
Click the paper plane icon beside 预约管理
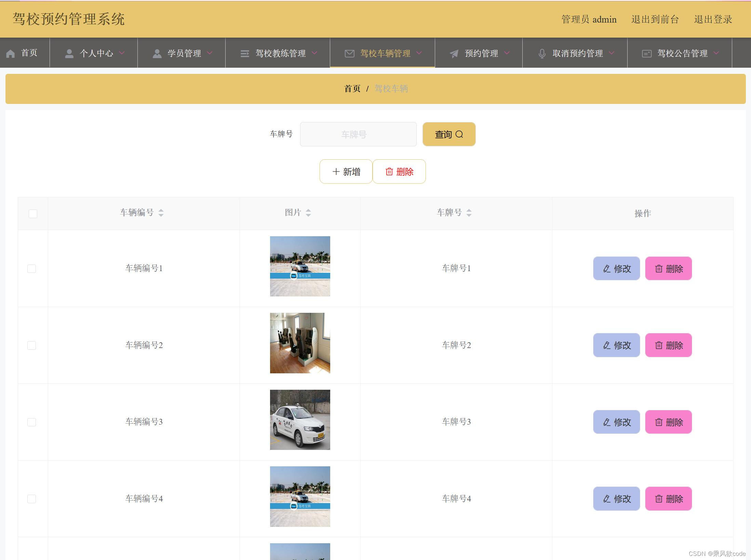(454, 54)
